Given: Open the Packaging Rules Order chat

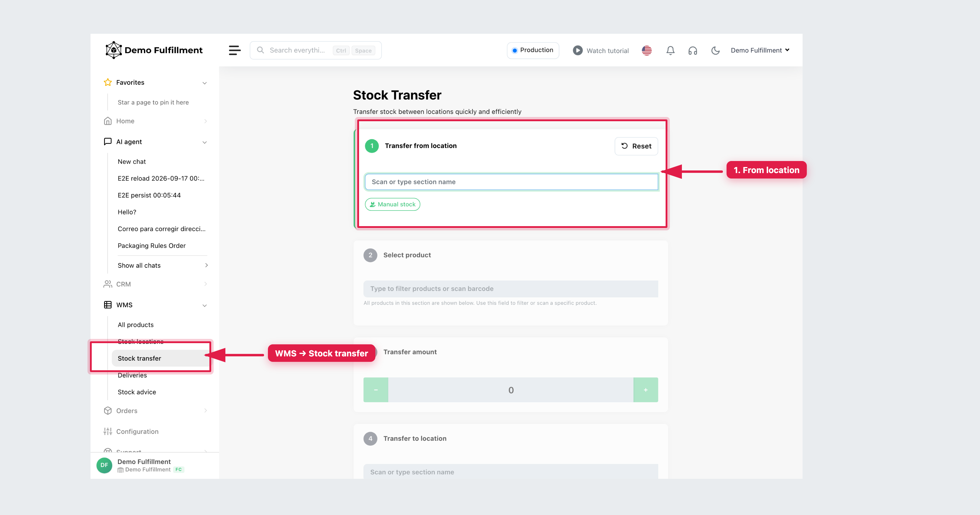Looking at the screenshot, I should tap(151, 245).
